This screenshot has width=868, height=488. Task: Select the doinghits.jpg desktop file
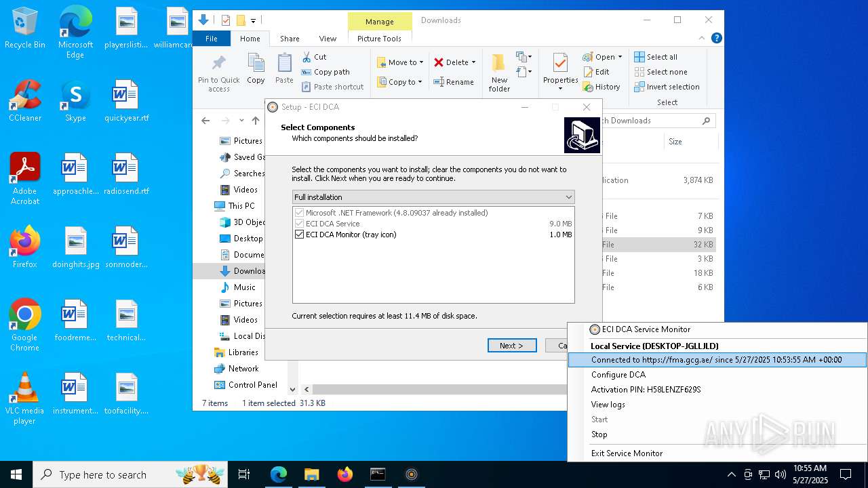click(75, 247)
